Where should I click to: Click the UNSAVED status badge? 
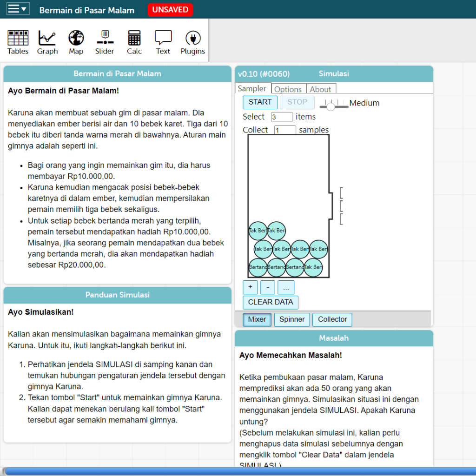click(170, 10)
